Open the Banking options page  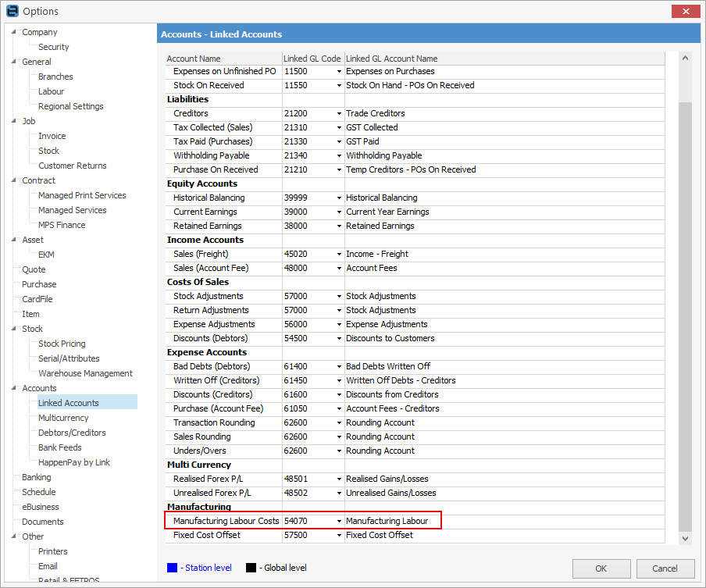[x=37, y=477]
